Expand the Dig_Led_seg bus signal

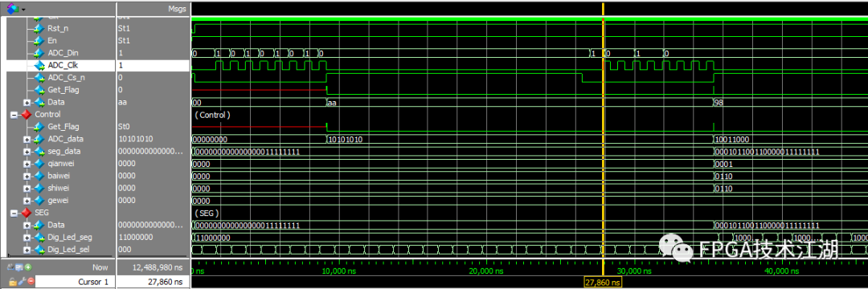point(27,237)
